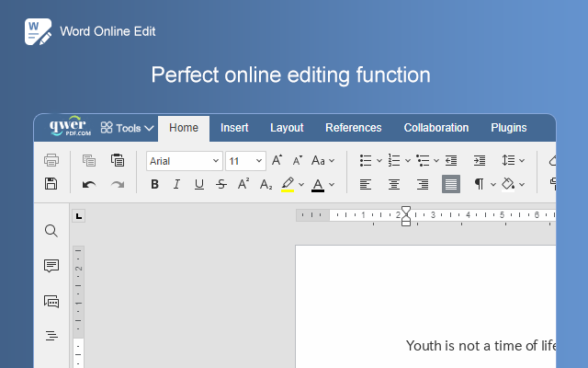Screen dimensions: 588x368
Task: Switch to the Home tab
Action: click(184, 128)
